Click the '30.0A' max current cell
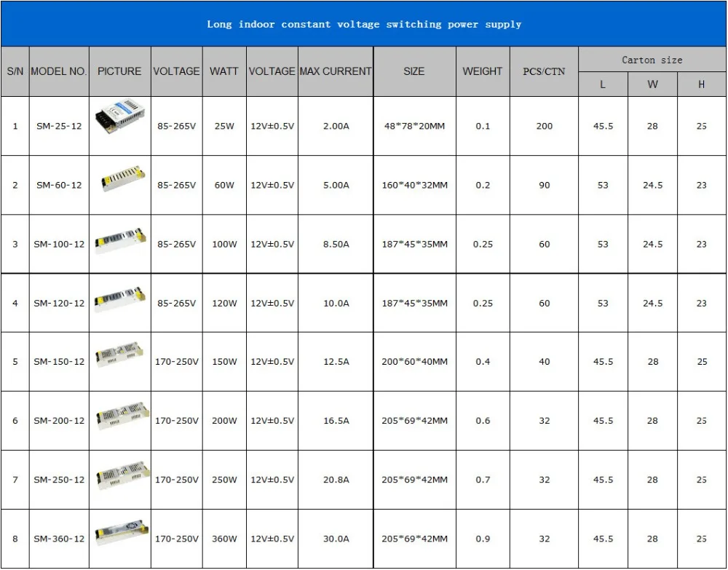728x570 pixels. tap(336, 539)
